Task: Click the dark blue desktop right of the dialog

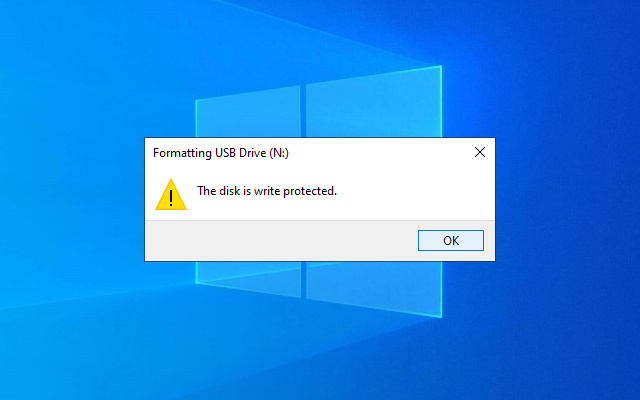Action: coord(567,200)
